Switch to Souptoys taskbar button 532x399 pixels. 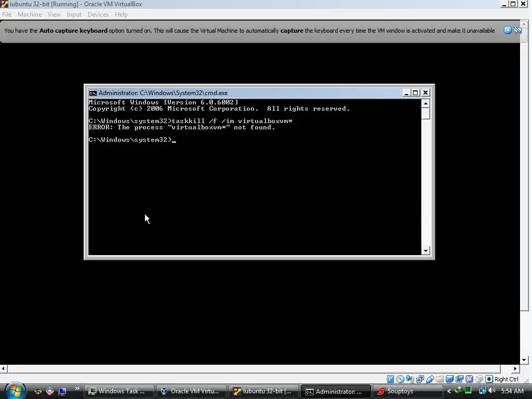click(408, 391)
